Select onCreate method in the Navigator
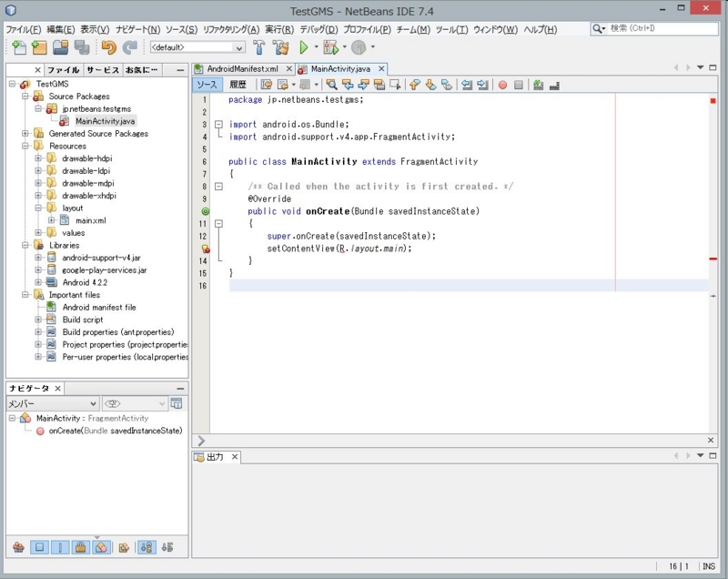The height and width of the screenshot is (579, 728). (x=116, y=431)
